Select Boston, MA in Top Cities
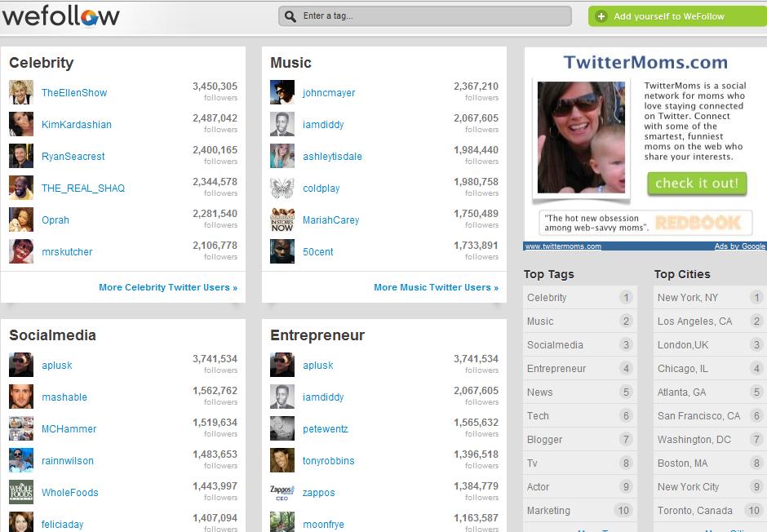This screenshot has height=532, width=767. pyautogui.click(x=710, y=463)
